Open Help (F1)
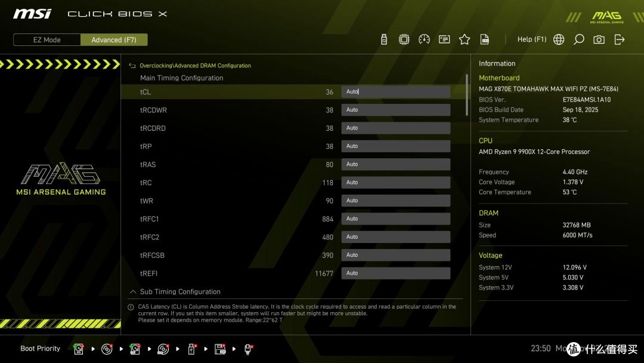644x363 pixels. pos(532,39)
